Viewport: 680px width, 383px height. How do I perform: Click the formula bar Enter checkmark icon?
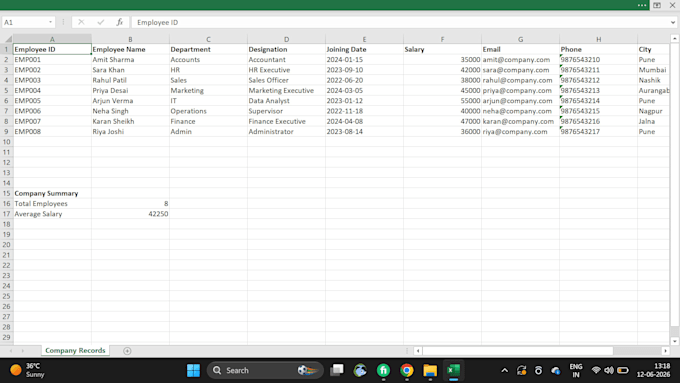(101, 22)
